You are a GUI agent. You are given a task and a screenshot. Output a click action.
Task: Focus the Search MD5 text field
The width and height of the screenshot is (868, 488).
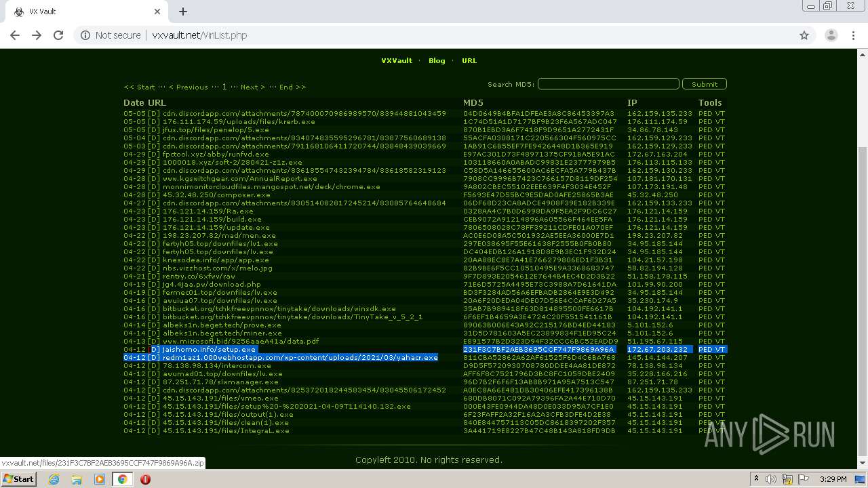click(x=608, y=84)
